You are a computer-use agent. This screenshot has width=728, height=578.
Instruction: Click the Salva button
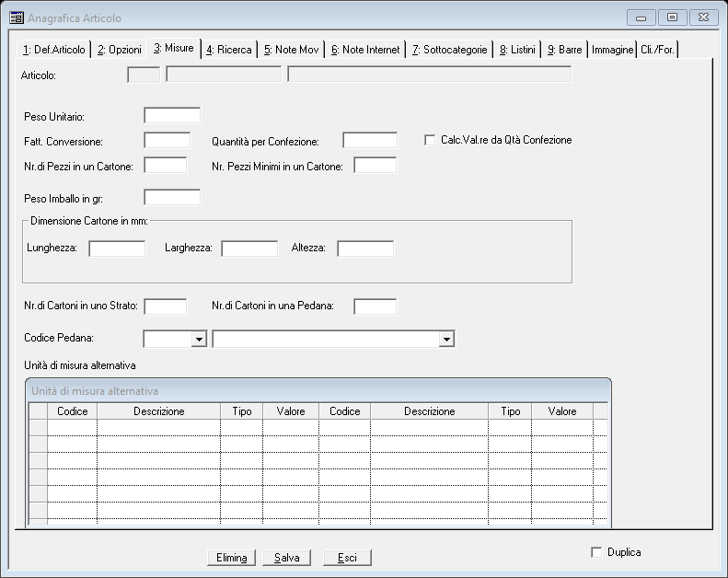[286, 558]
